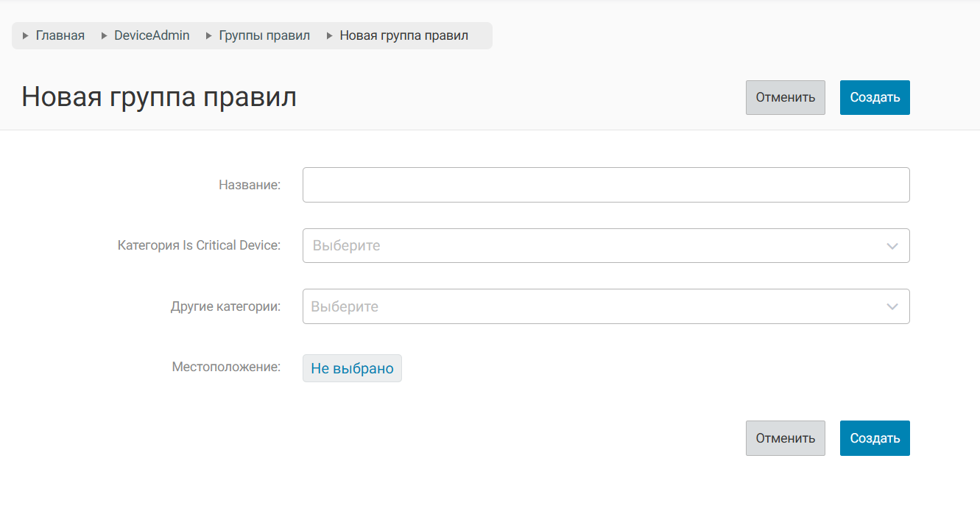Go to Главная via the breadcrumb
Viewport: 980px width, 517px height.
coord(60,35)
